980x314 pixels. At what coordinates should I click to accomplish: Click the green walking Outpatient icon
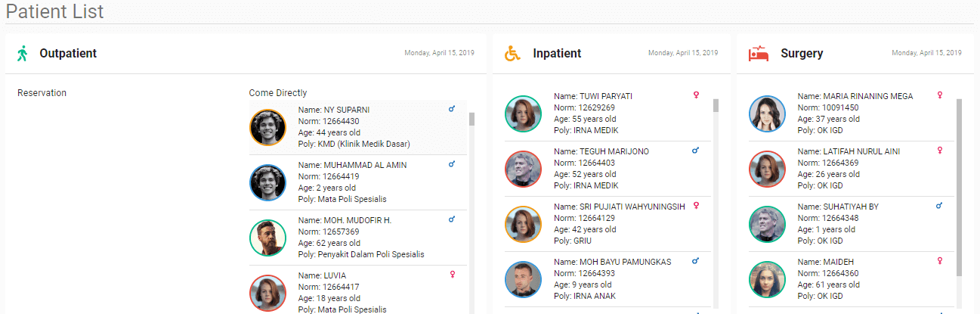coord(23,54)
